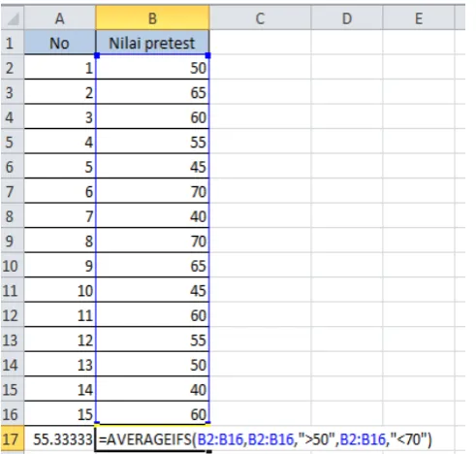
Task: Select row 16 header
Action: pyautogui.click(x=13, y=413)
